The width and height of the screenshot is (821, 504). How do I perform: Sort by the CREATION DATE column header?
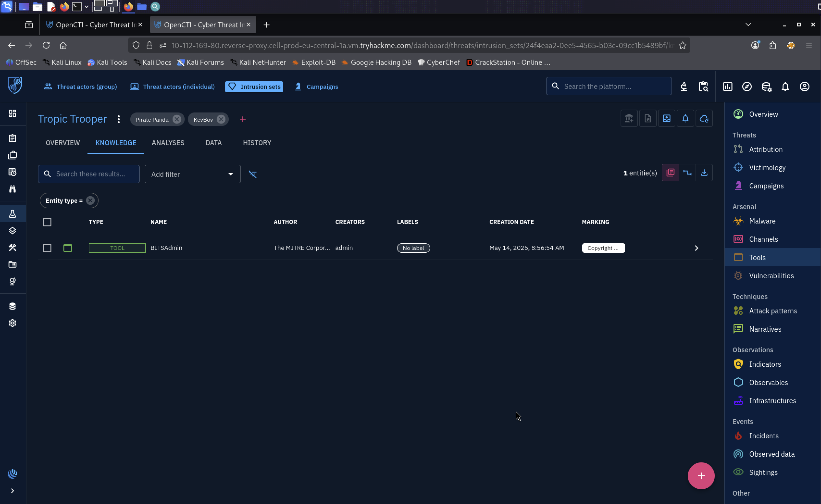pyautogui.click(x=511, y=222)
